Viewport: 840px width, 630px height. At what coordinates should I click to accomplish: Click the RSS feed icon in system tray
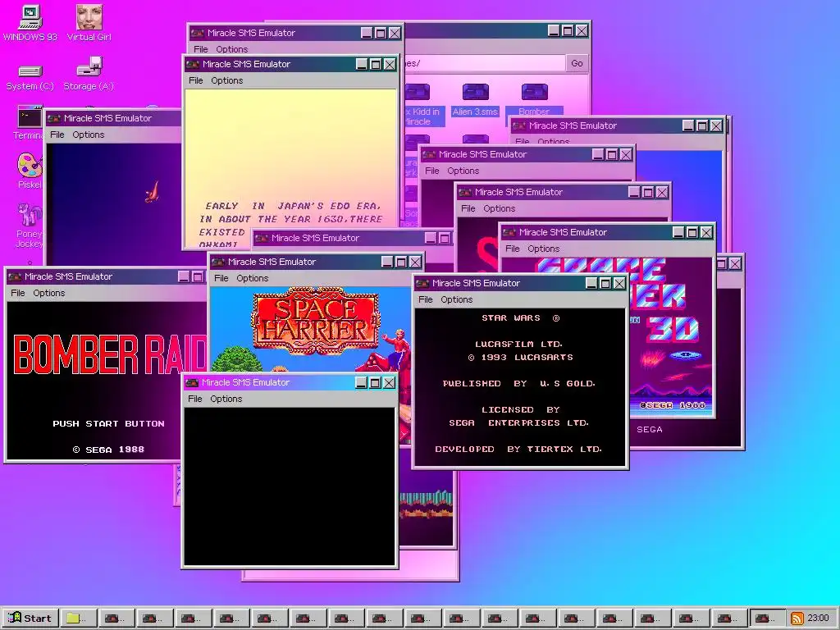point(797,619)
